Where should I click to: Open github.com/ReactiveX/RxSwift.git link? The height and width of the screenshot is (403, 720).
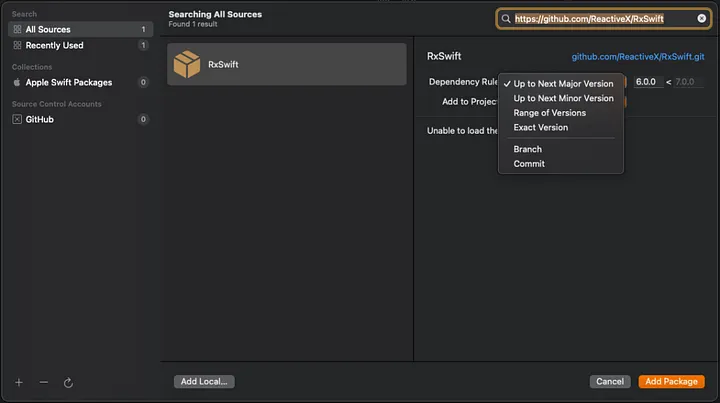638,57
